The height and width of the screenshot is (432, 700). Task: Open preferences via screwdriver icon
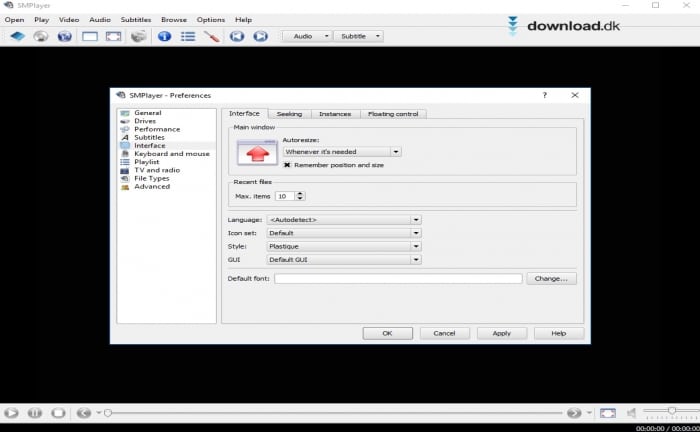pyautogui.click(x=212, y=36)
